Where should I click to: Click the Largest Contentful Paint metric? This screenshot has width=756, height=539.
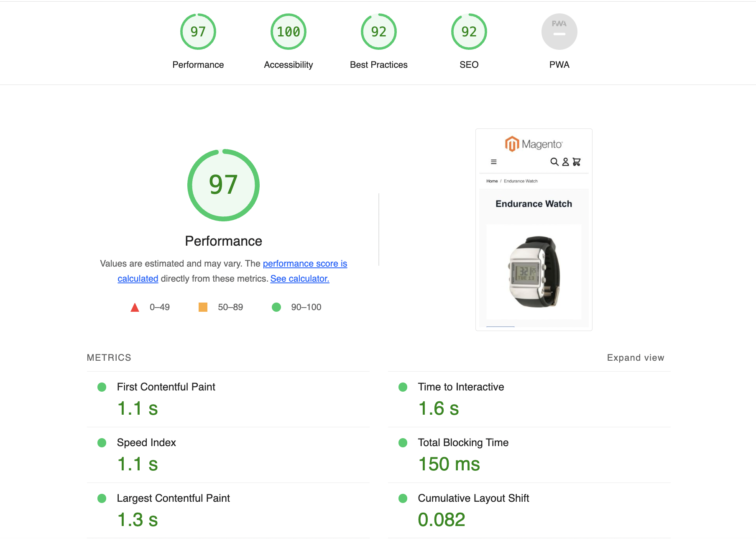point(173,498)
